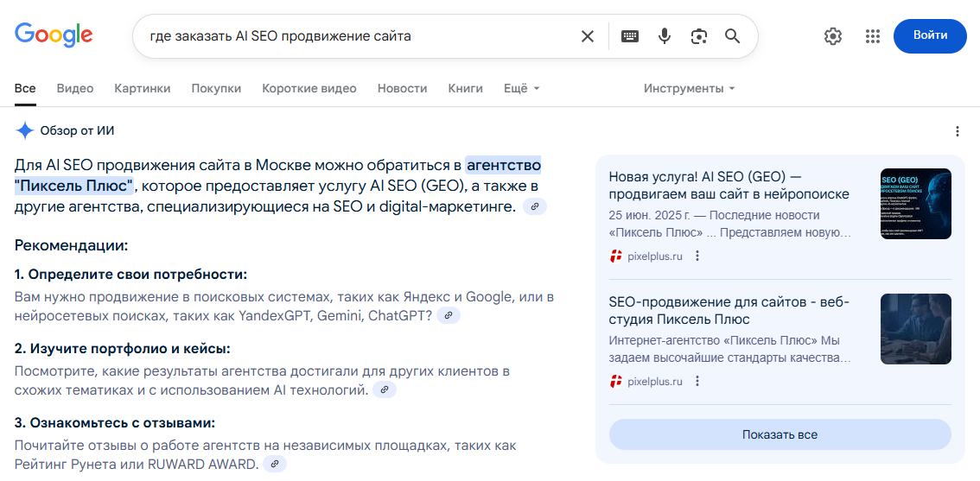Select the Все tab
Screen dimensions: 980x481
pos(25,89)
